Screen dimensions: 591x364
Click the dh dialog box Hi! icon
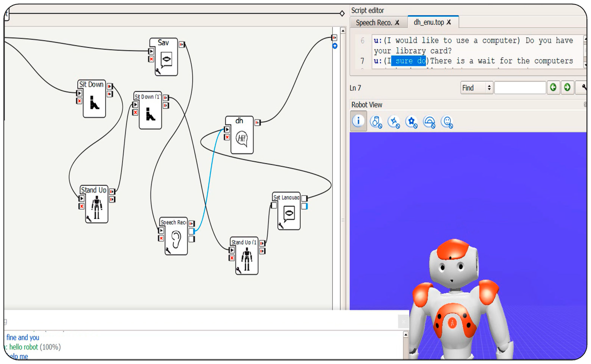click(x=242, y=138)
